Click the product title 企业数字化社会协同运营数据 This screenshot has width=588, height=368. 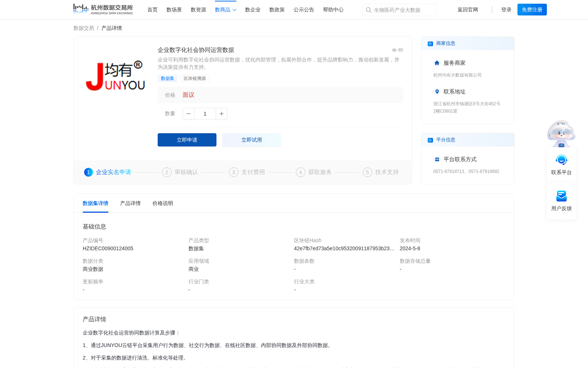coord(196,50)
